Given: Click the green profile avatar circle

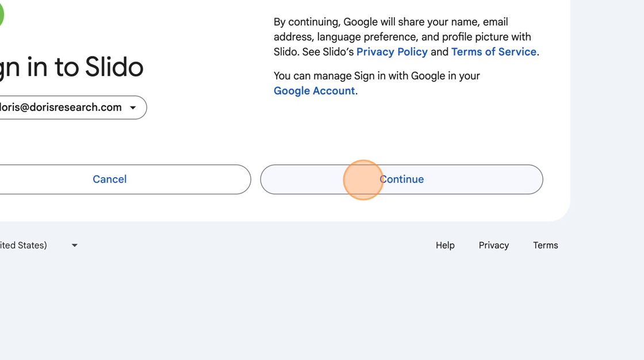Looking at the screenshot, I should coord(1,14).
